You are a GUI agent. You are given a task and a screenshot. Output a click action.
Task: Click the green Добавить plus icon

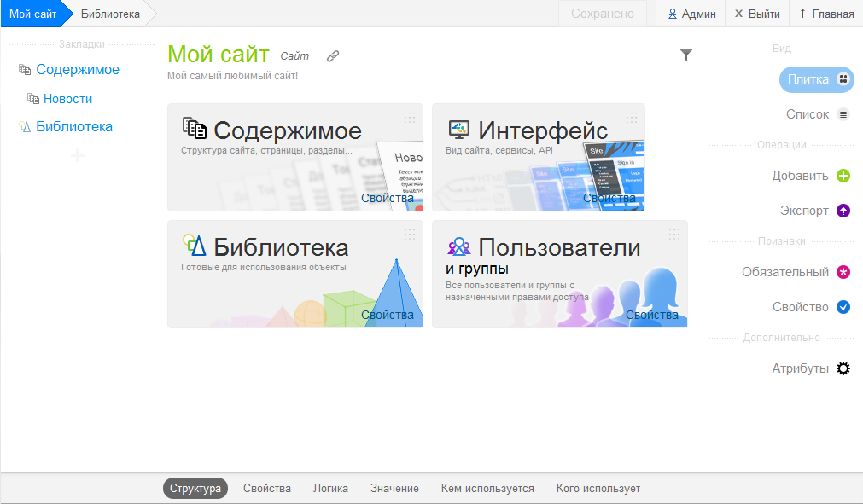(x=845, y=175)
